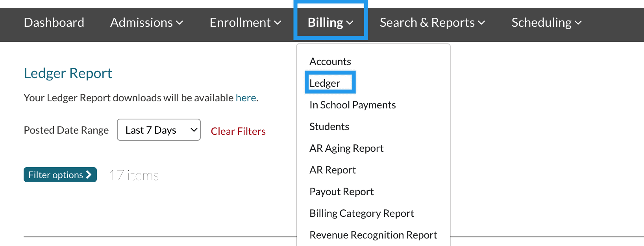The image size is (644, 246).
Task: Open the Payout Report
Action: [x=341, y=192]
